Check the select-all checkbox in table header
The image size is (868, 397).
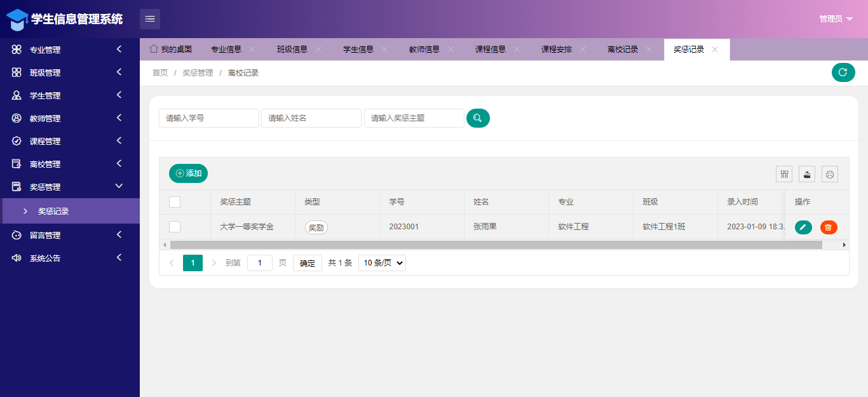175,202
